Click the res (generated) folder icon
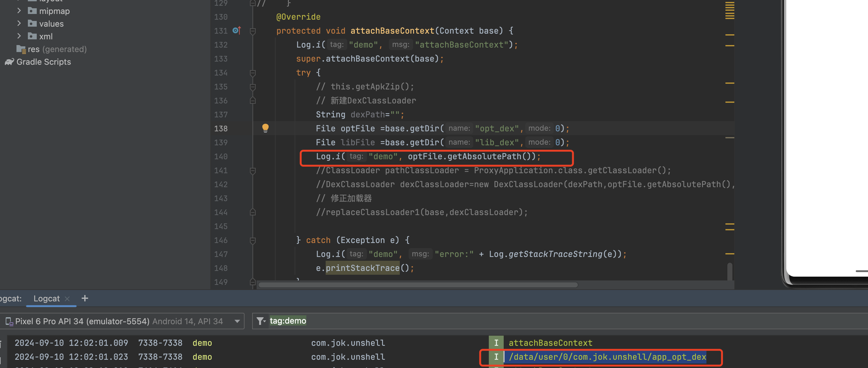868x368 pixels. (21, 49)
